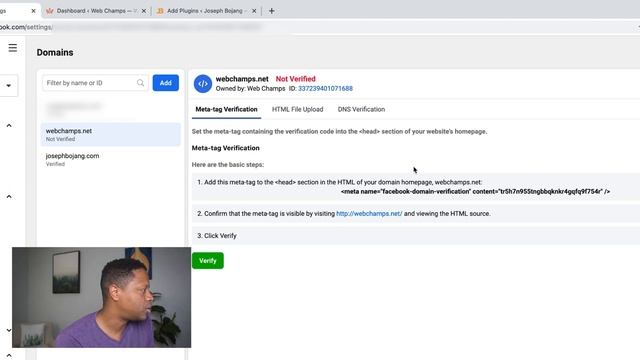Click the Domains page heading
The height and width of the screenshot is (360, 640).
[x=55, y=53]
